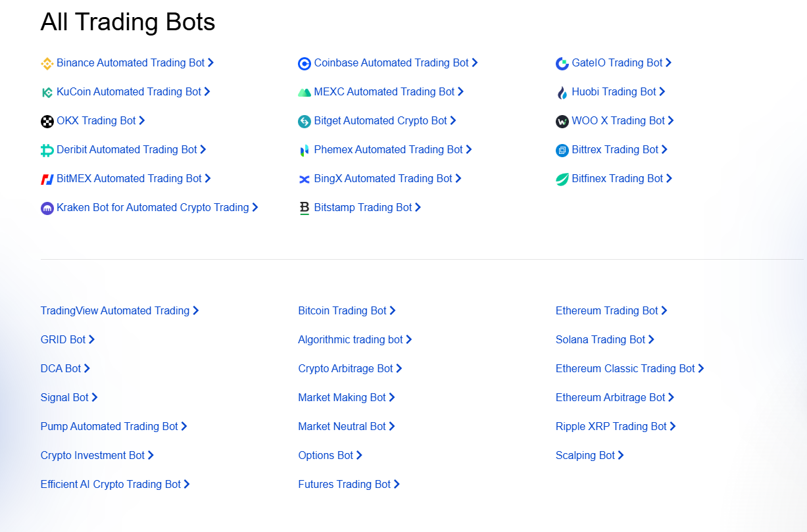Open Crypto Arbitrage Bot link
This screenshot has height=532, width=807.
click(350, 369)
